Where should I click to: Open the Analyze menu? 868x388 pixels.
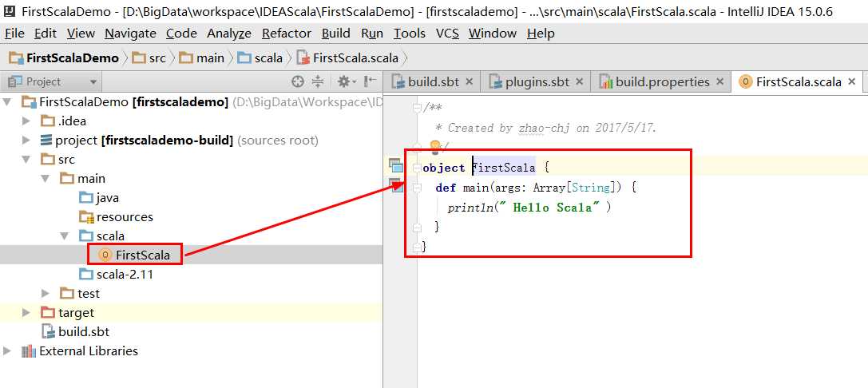[x=229, y=34]
